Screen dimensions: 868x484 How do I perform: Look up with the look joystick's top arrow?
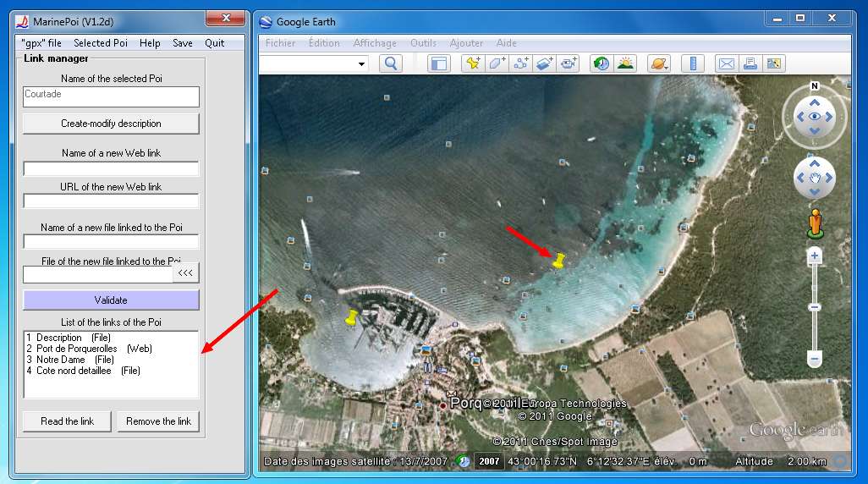pos(815,102)
